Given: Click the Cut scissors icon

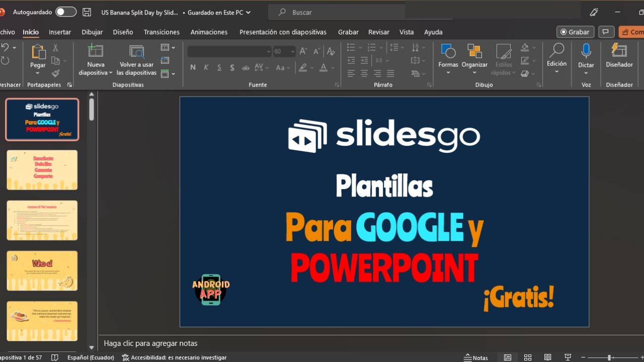Looking at the screenshot, I should click(55, 48).
